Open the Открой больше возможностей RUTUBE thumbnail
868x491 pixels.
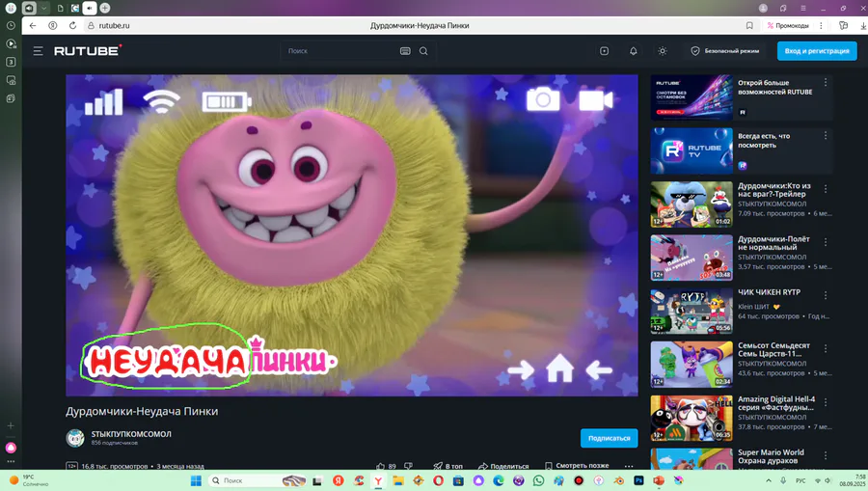pyautogui.click(x=692, y=98)
